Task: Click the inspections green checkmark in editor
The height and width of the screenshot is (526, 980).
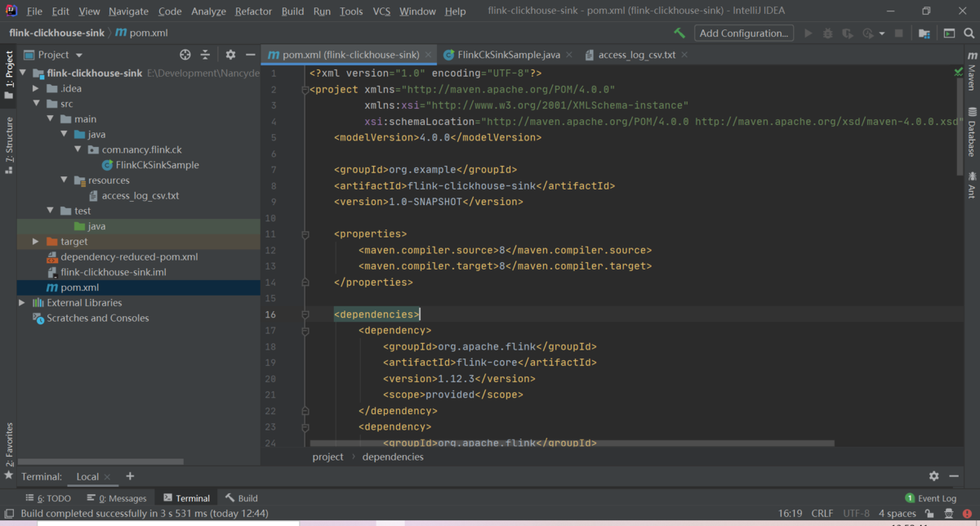Action: tap(958, 73)
